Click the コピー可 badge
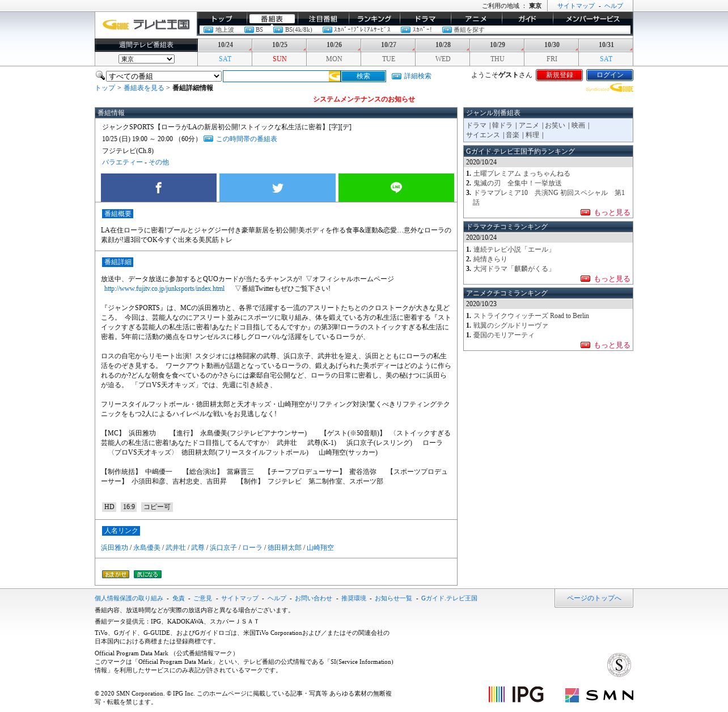728x712 pixels. pos(157,507)
